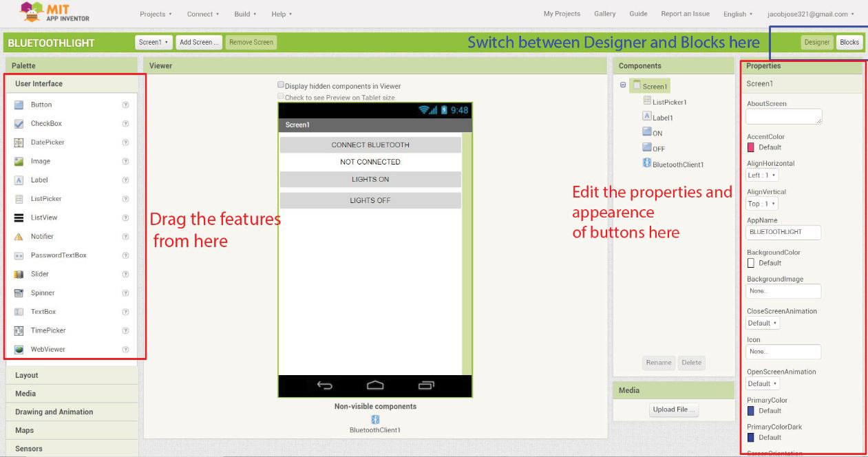Open the English language dropdown

click(738, 14)
